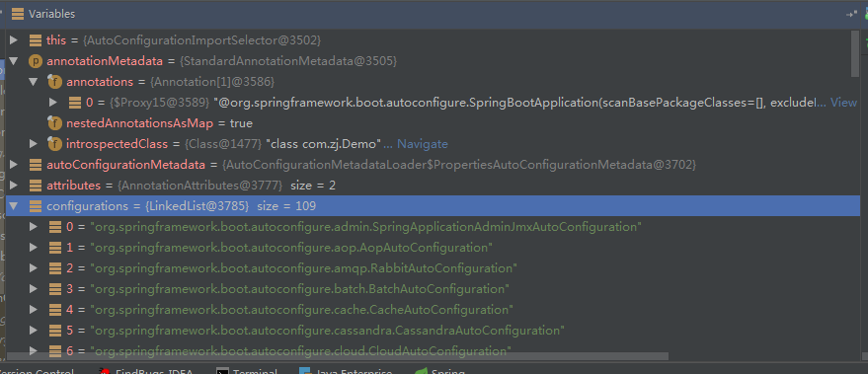Select "class com.zj.Demo" string value
The width and height of the screenshot is (868, 374).
324,144
